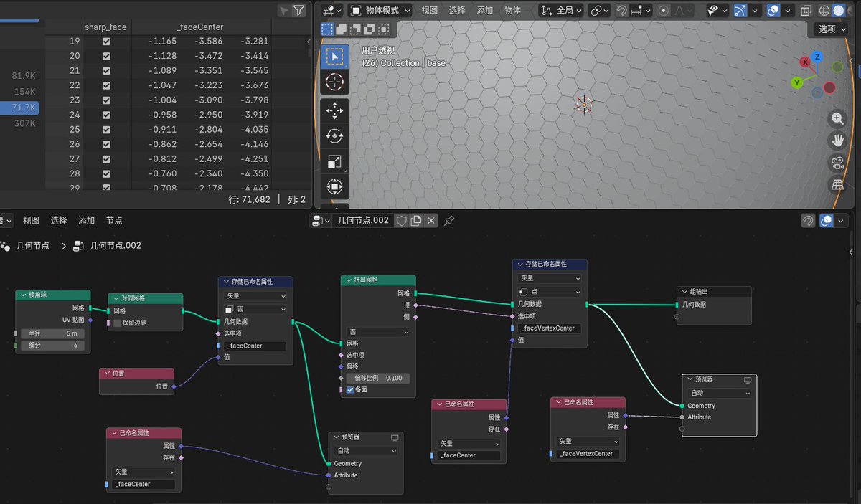Image resolution: width=861 pixels, height=504 pixels.
Task: Adjust the 偏移比例 slider in 挤出网格 node
Action: click(378, 378)
